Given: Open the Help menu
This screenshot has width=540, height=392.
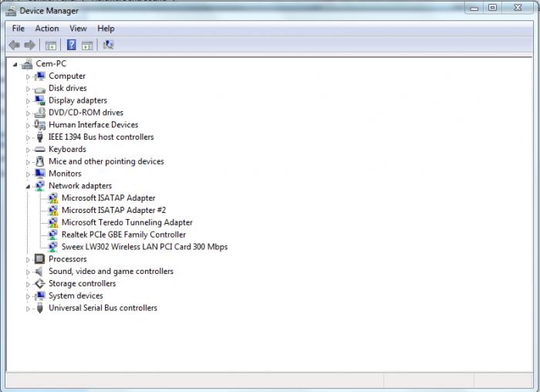Looking at the screenshot, I should click(106, 29).
